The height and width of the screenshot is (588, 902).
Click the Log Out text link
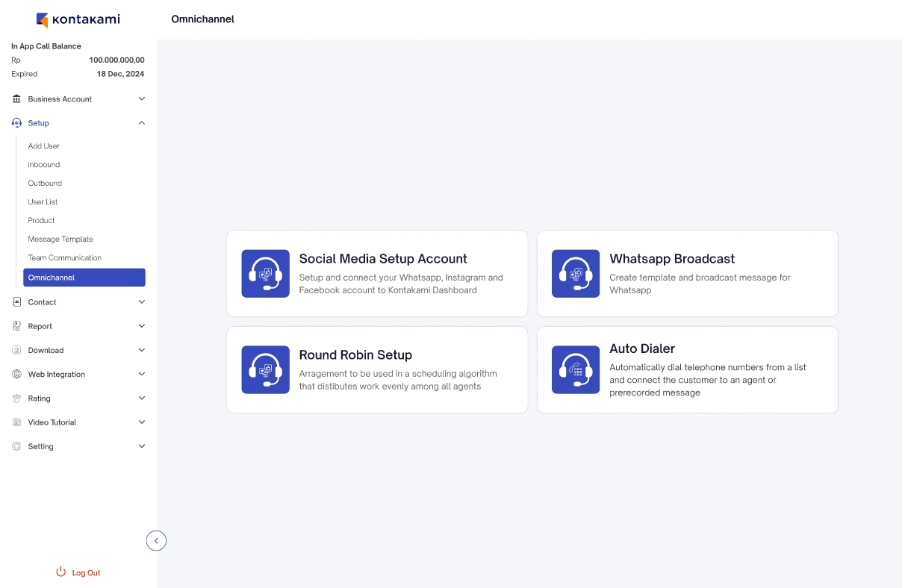pyautogui.click(x=86, y=573)
